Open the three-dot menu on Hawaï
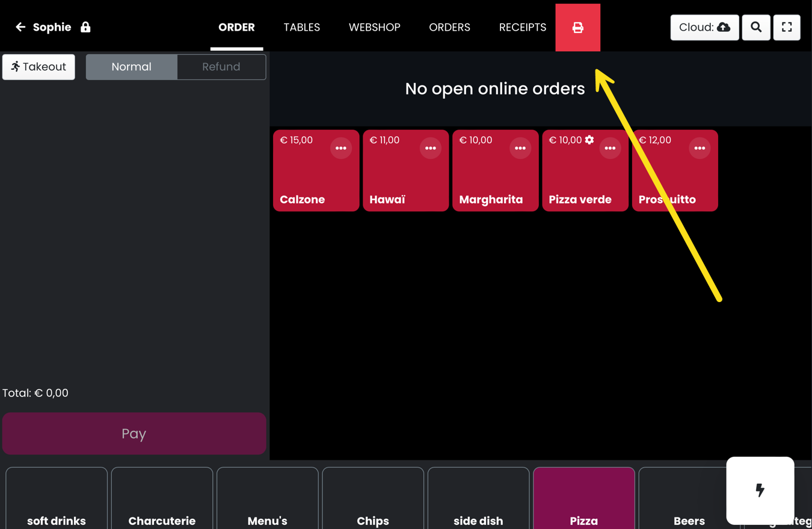The width and height of the screenshot is (812, 529). pyautogui.click(x=431, y=148)
